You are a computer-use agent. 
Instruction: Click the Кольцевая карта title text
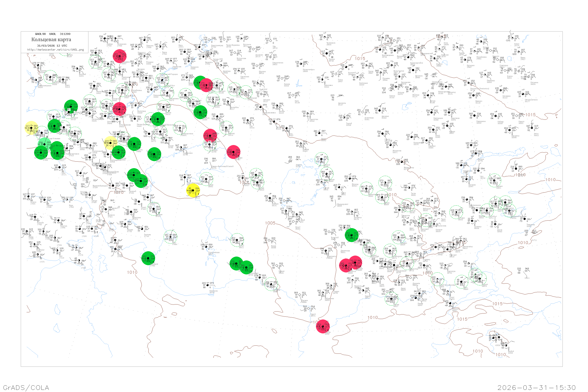[51, 40]
